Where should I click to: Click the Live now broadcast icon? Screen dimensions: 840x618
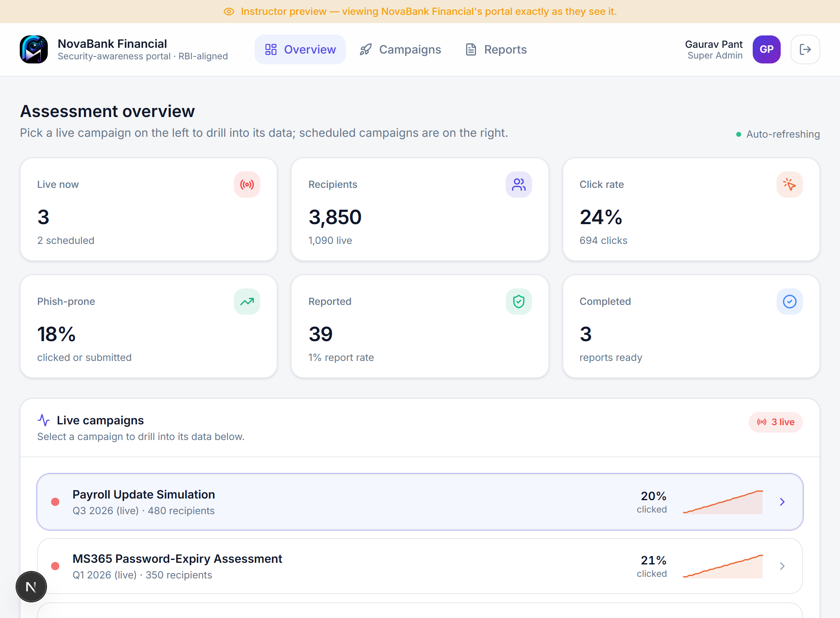point(247,185)
